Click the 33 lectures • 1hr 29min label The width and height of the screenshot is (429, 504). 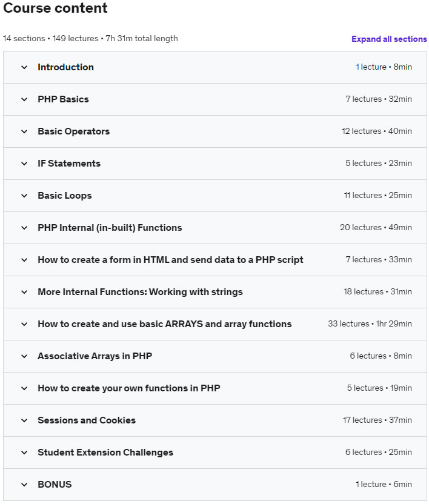tap(370, 324)
